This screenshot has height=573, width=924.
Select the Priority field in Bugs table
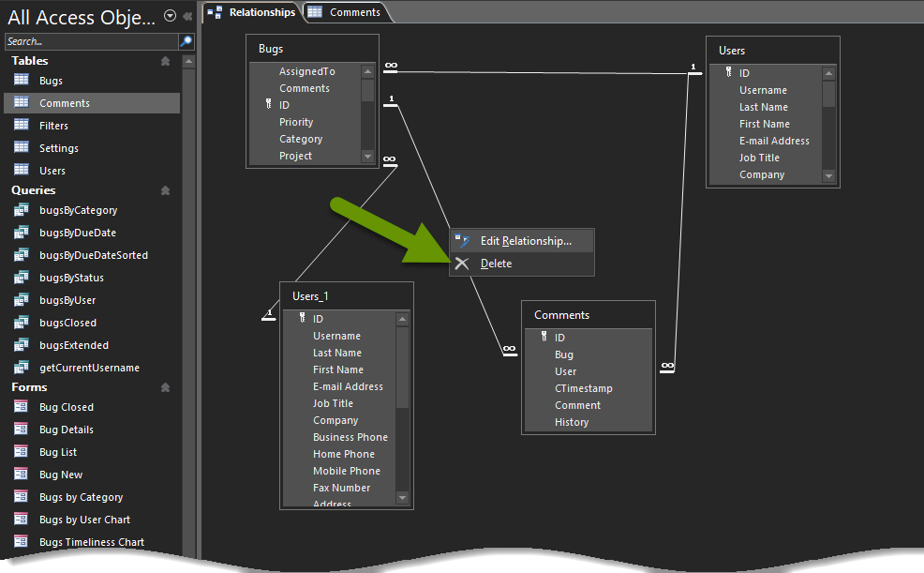pos(296,122)
